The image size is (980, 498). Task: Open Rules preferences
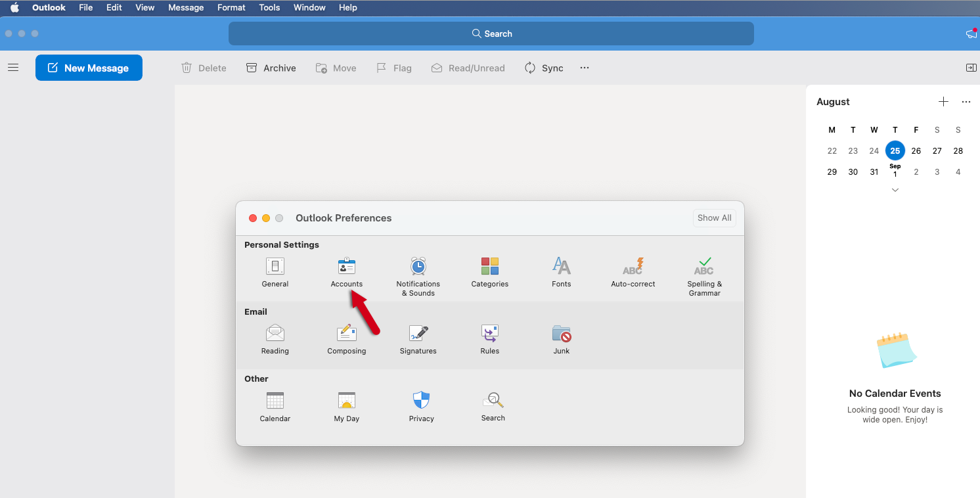[x=490, y=340]
